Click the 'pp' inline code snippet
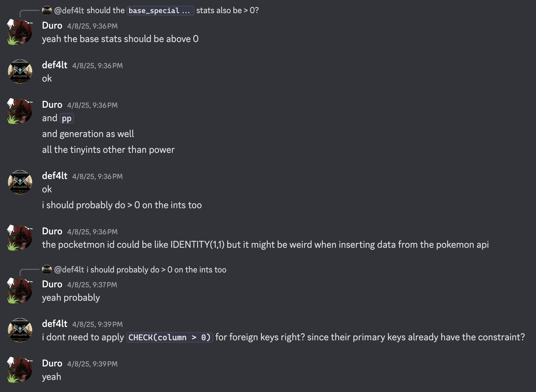Viewport: 536px width, 392px height. pyautogui.click(x=67, y=118)
